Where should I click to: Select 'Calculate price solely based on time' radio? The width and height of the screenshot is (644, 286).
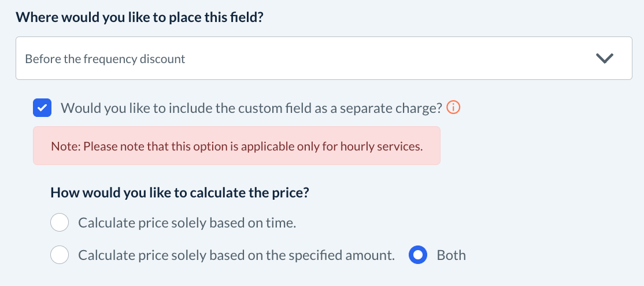[x=60, y=222]
